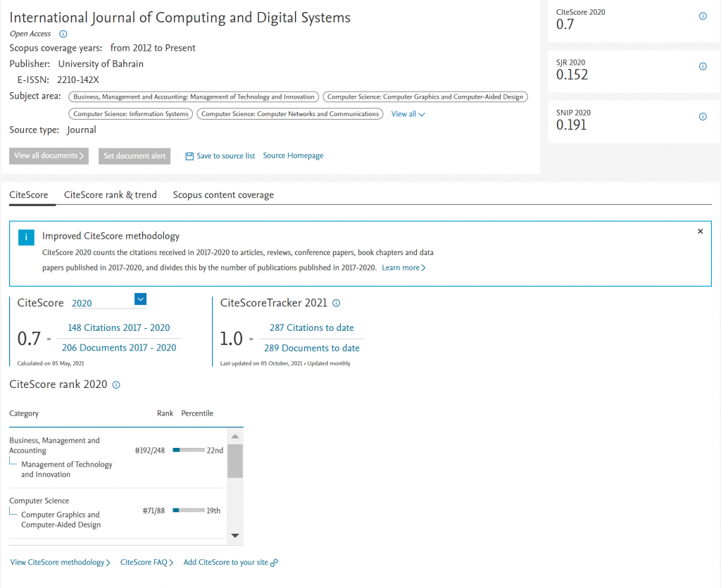Click Add CiteScore to your site link
The image size is (721, 588).
click(230, 563)
